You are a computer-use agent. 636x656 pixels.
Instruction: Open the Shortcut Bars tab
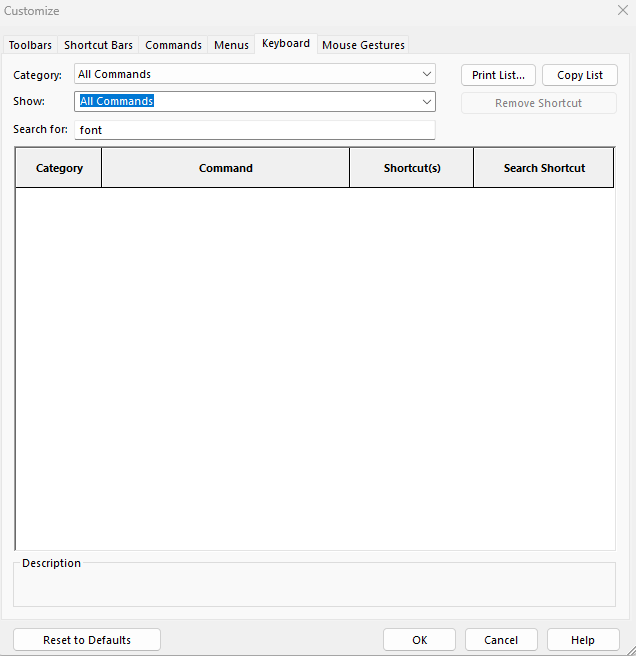(98, 45)
